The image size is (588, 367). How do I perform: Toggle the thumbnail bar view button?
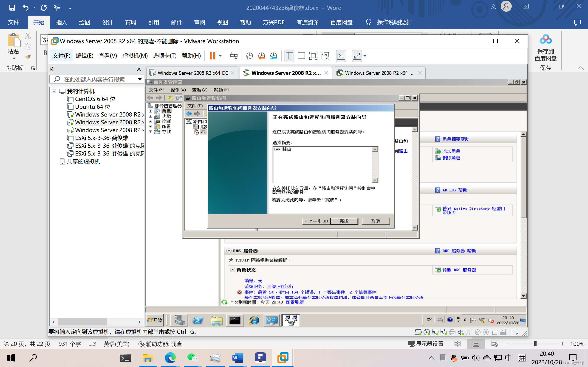point(301,56)
